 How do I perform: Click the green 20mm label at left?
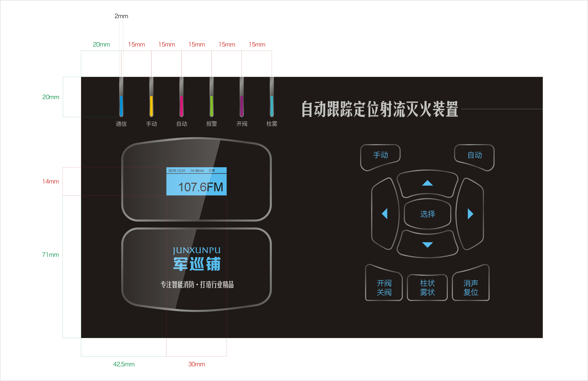pyautogui.click(x=51, y=97)
